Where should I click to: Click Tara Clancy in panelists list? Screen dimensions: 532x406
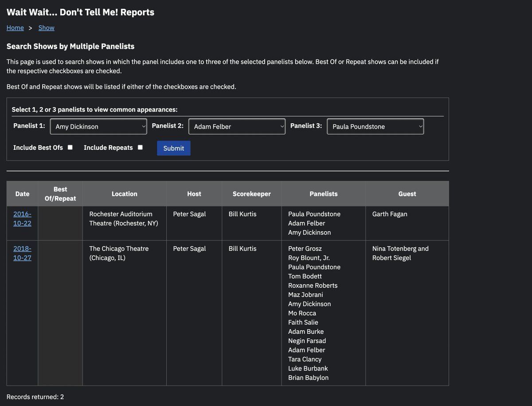click(305, 359)
